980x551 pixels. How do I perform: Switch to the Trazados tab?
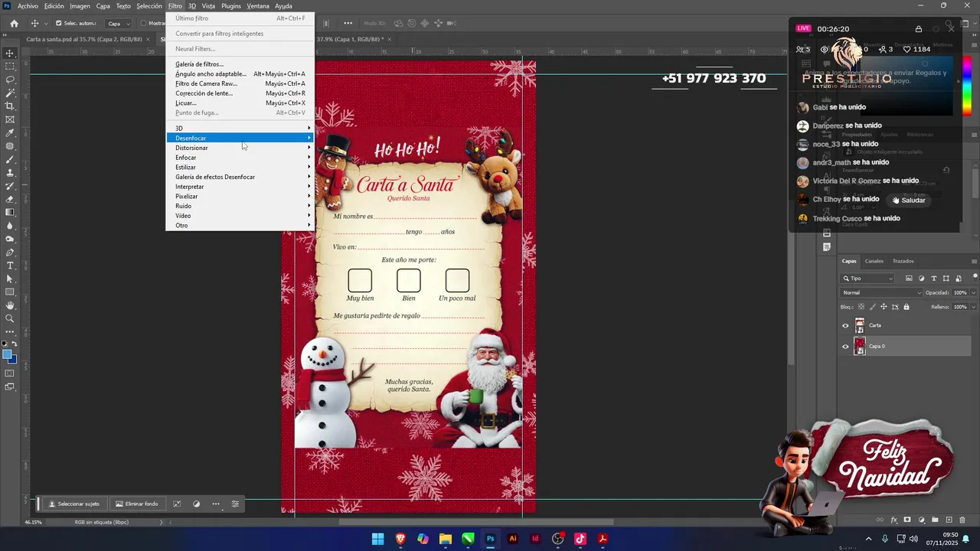pyautogui.click(x=903, y=261)
